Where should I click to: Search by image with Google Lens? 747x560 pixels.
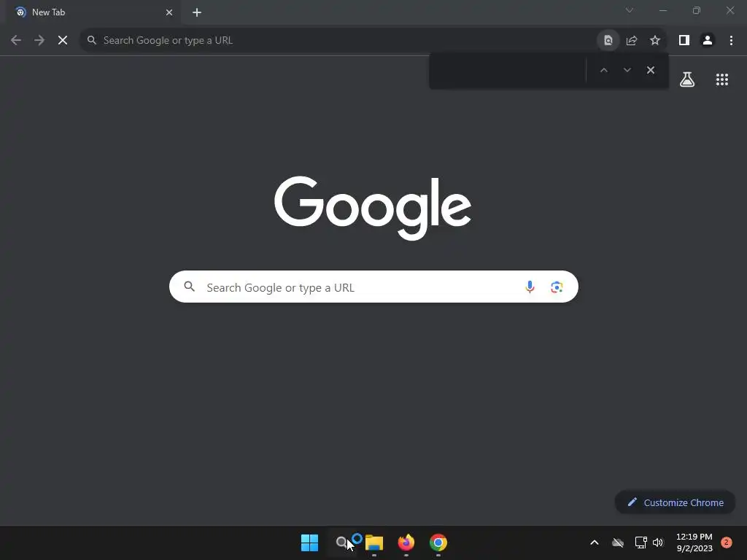click(557, 287)
